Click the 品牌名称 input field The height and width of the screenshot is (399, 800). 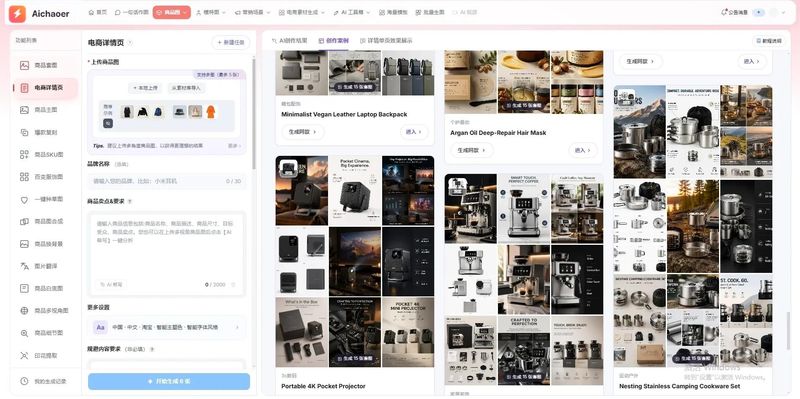(x=166, y=181)
